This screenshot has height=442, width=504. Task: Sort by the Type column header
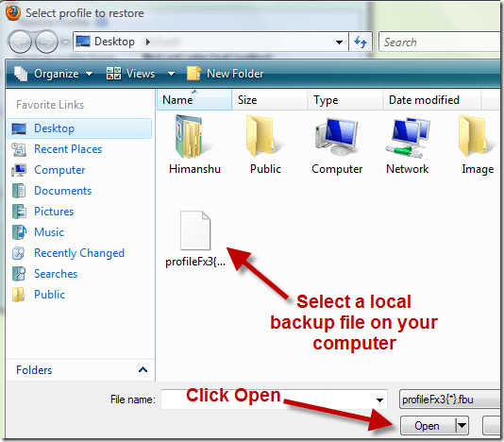pyautogui.click(x=345, y=100)
